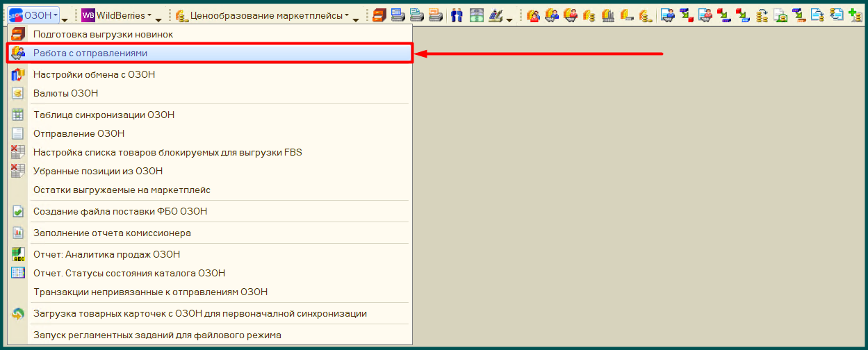
Task: Select Отправление ОЗОН entry
Action: point(209,133)
